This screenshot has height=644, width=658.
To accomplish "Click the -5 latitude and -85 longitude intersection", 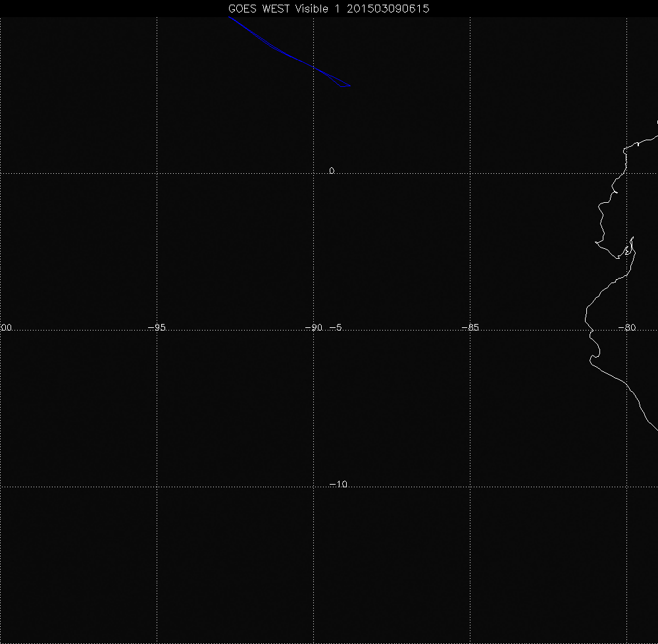I will pyautogui.click(x=470, y=331).
